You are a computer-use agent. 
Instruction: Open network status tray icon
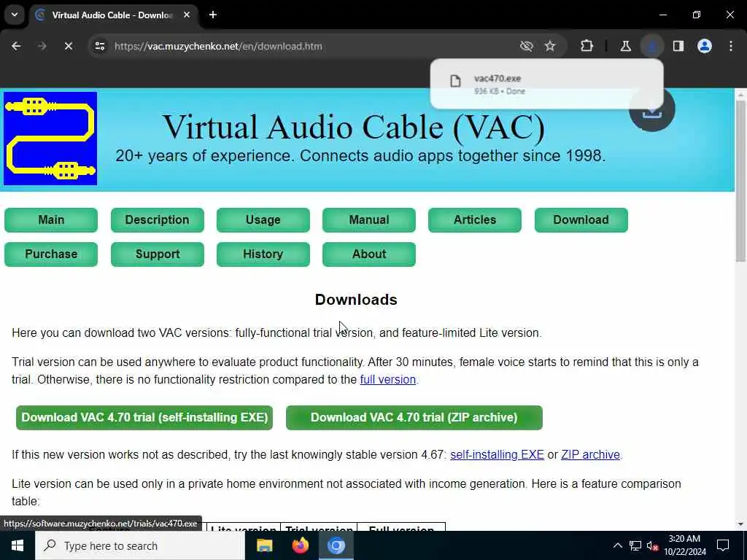pyautogui.click(x=635, y=545)
